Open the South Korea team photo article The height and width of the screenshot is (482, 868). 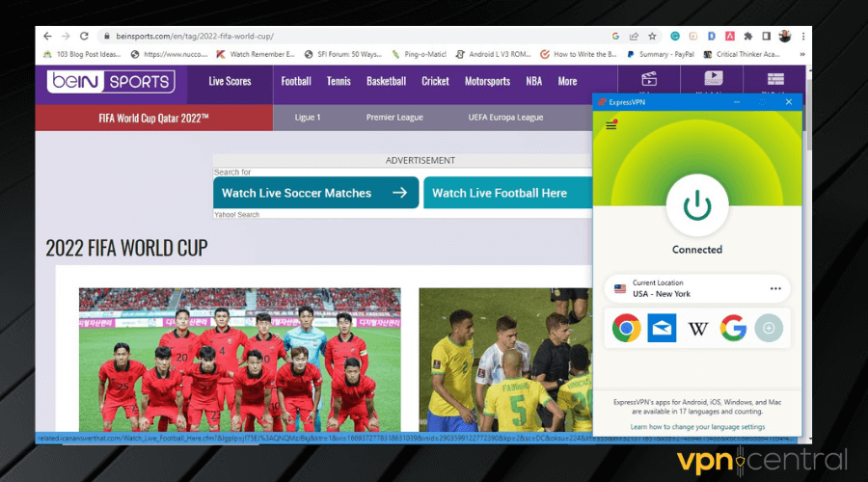[239, 359]
